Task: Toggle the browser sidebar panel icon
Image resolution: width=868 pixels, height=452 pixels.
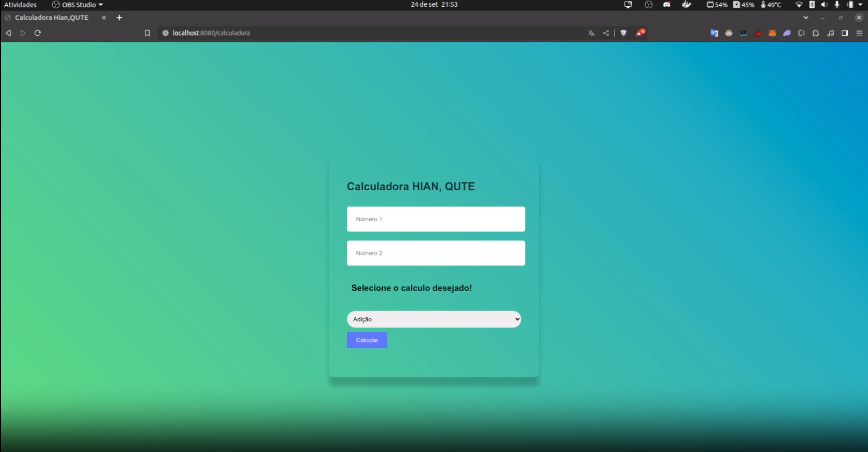Action: click(x=845, y=33)
